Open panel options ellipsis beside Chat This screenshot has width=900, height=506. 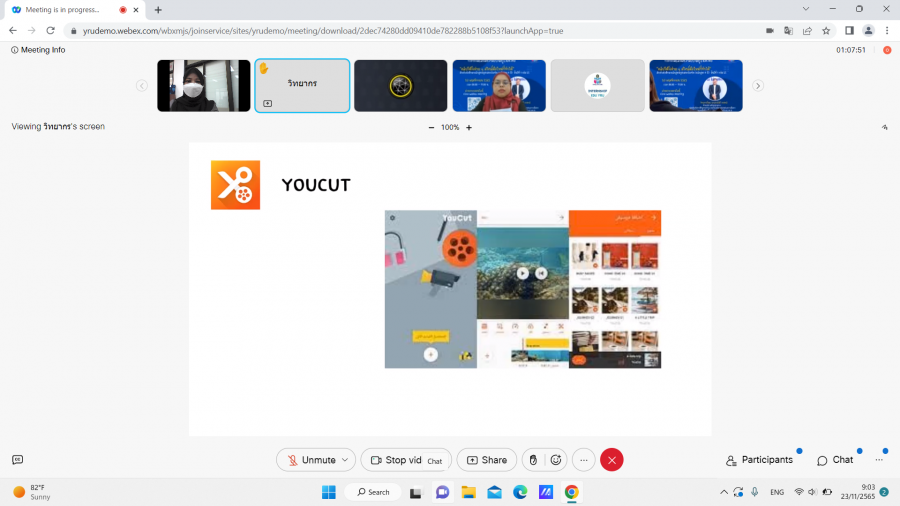pos(879,460)
